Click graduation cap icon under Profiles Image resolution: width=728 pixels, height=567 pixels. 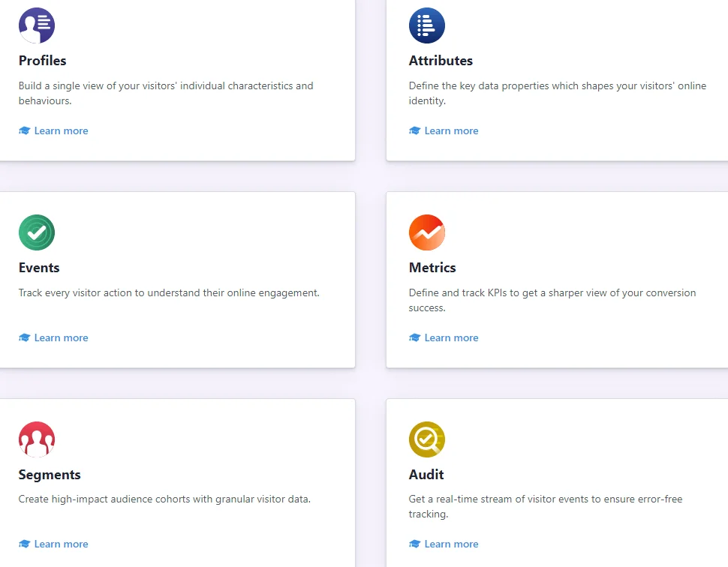pyautogui.click(x=25, y=130)
